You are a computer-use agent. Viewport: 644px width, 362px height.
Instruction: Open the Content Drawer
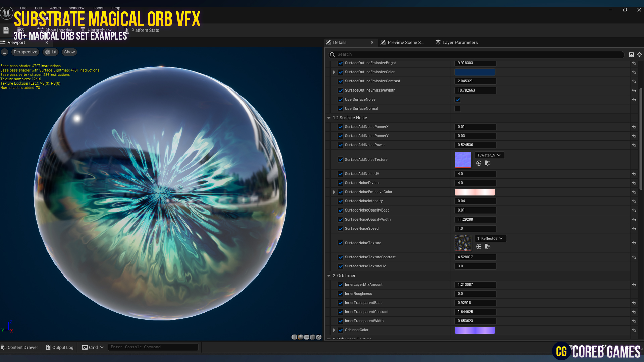pyautogui.click(x=20, y=347)
